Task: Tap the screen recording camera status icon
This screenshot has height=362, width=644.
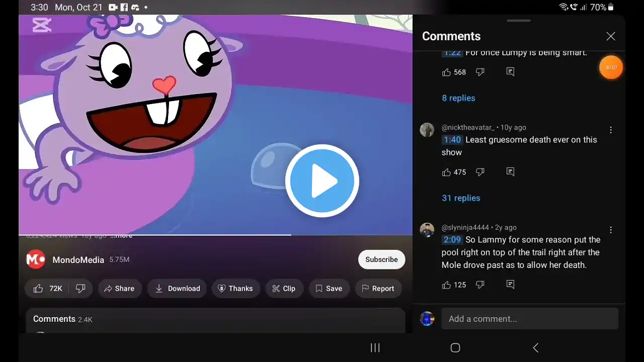Action: 113,8
